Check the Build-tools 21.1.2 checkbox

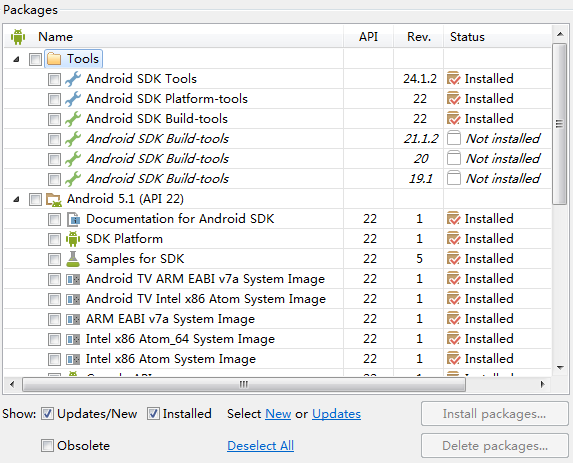coord(54,139)
